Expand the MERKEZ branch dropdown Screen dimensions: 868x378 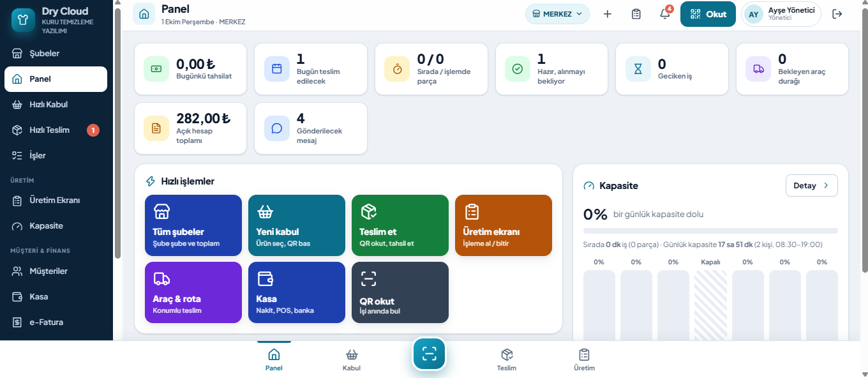(x=557, y=14)
